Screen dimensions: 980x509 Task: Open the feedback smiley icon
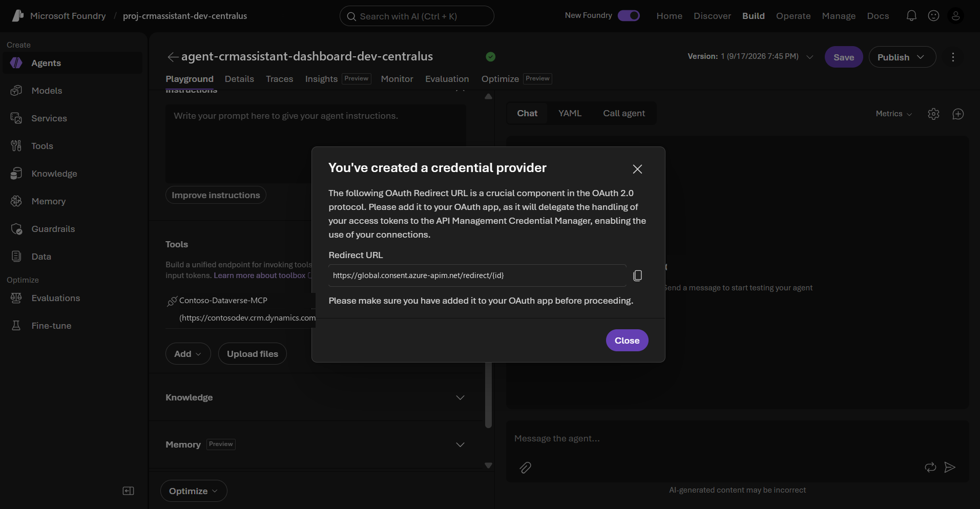(x=934, y=16)
